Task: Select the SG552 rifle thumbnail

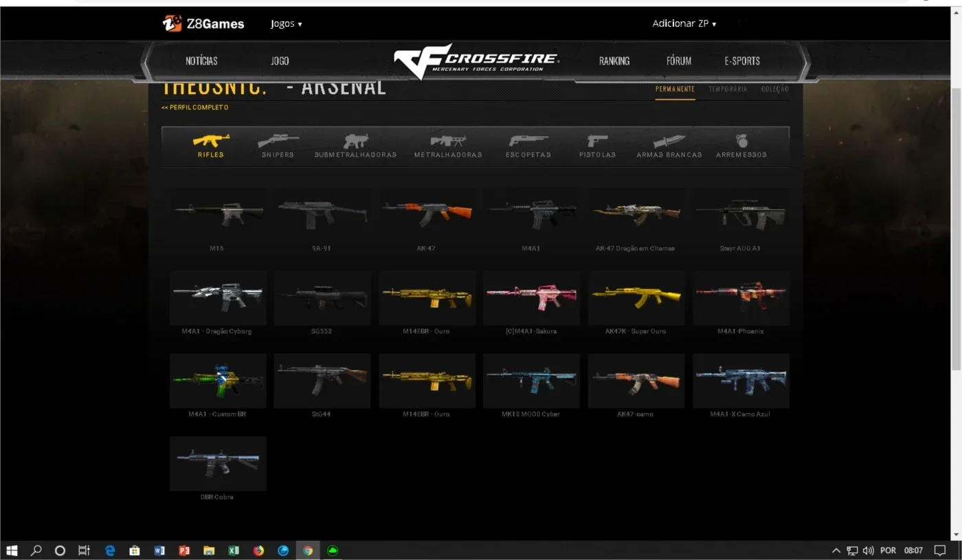Action: click(322, 298)
